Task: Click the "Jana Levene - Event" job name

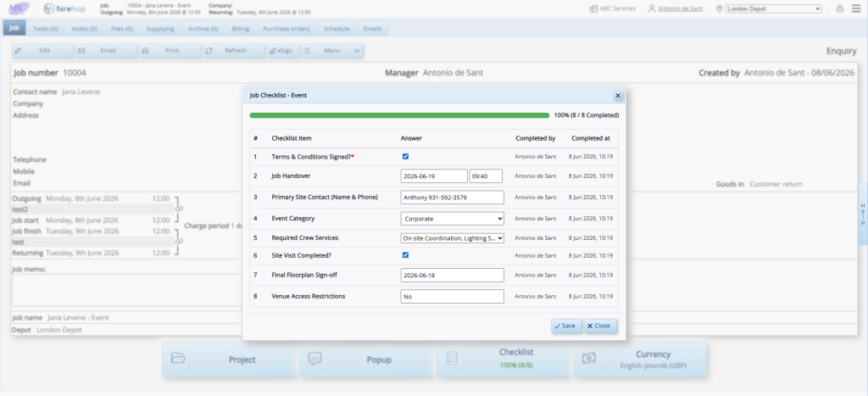Action: [x=78, y=318]
